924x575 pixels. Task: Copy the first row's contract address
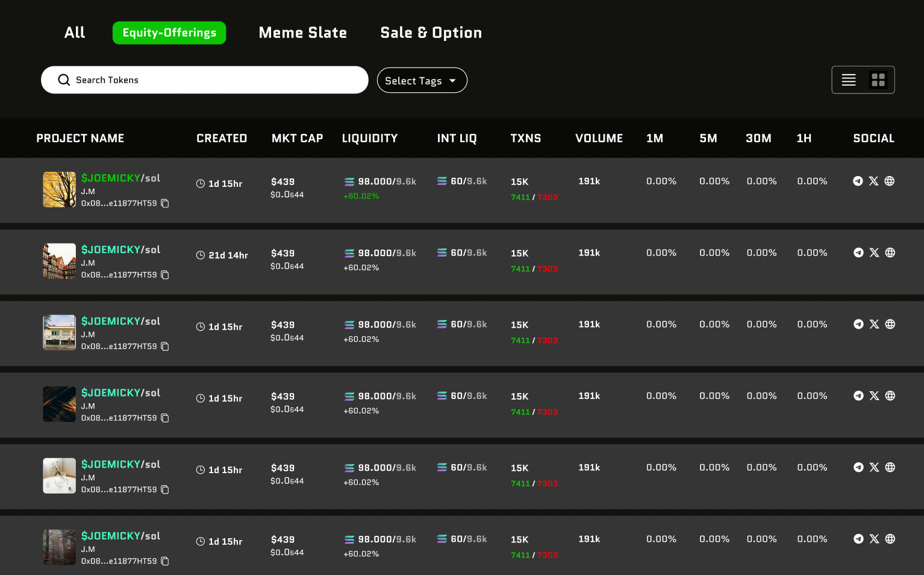pyautogui.click(x=165, y=204)
